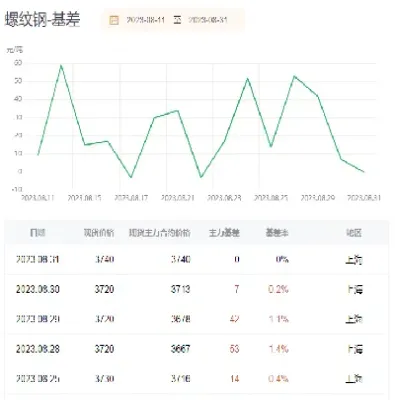Click basis value 7 in 08.30 row
The width and height of the screenshot is (395, 400).
click(237, 289)
